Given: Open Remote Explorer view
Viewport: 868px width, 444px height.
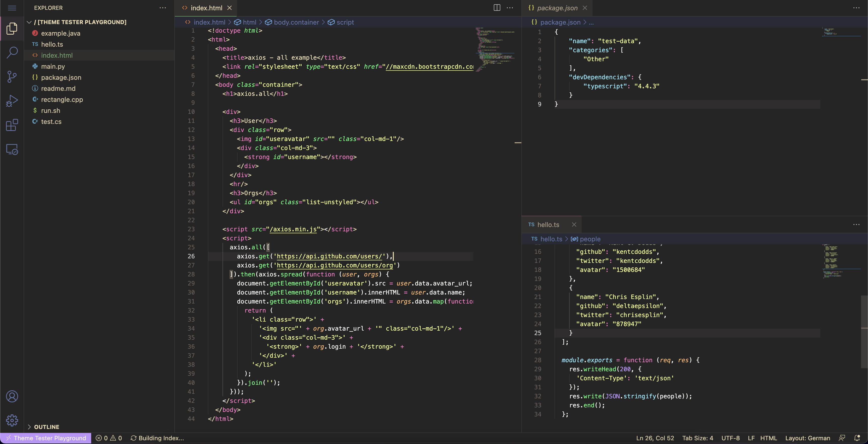Looking at the screenshot, I should [x=12, y=149].
